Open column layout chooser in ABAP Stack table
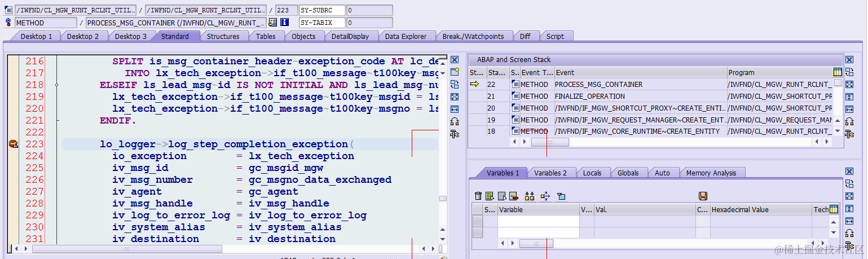The height and width of the screenshot is (259, 868). (838, 72)
